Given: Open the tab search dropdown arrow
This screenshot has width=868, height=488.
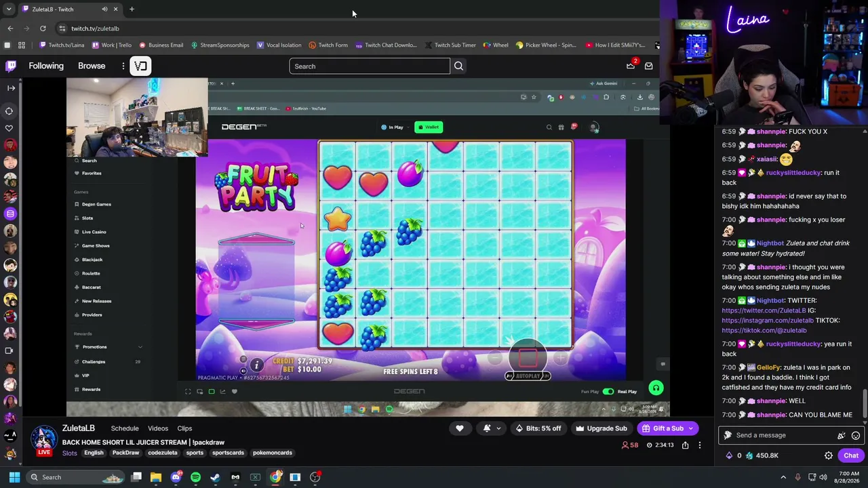Looking at the screenshot, I should 9,9.
